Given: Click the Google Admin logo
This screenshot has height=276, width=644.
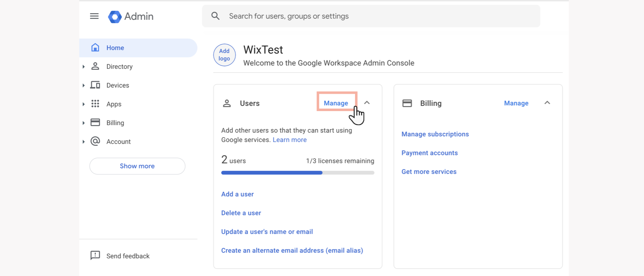Looking at the screenshot, I should (x=131, y=16).
